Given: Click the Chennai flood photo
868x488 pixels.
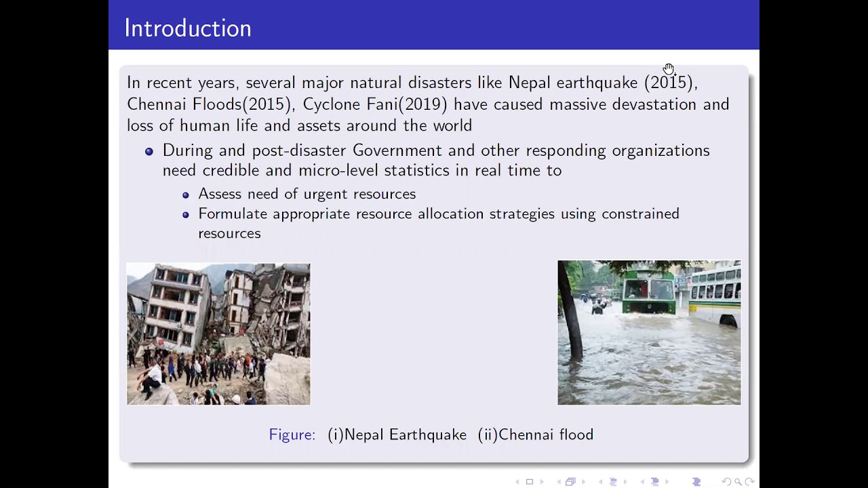Looking at the screenshot, I should click(649, 333).
